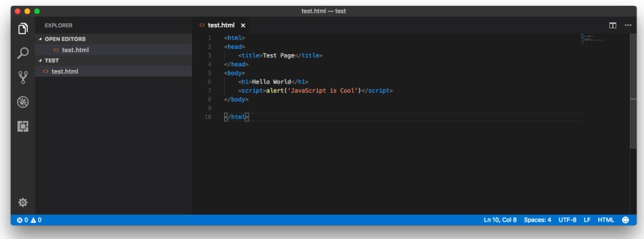Click the Split Editor icon
The width and height of the screenshot is (644, 239).
pyautogui.click(x=612, y=26)
